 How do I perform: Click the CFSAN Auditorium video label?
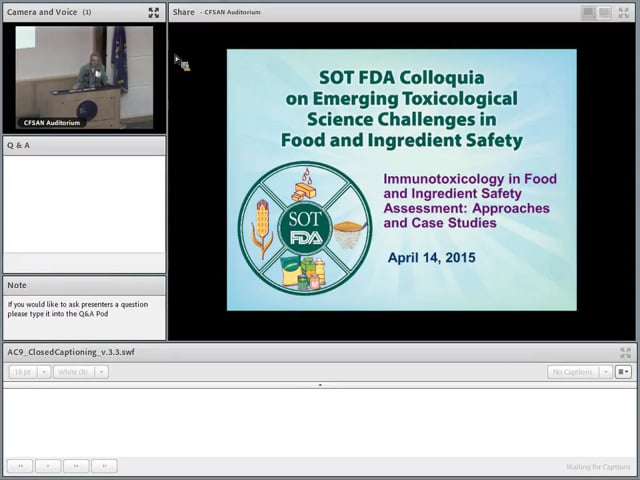pyautogui.click(x=52, y=123)
